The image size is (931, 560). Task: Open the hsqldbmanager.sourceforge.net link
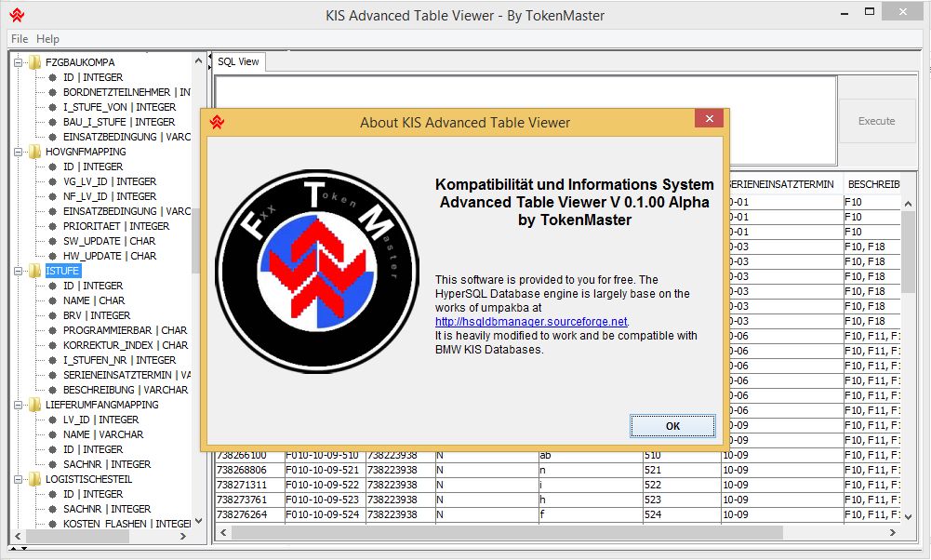click(531, 322)
